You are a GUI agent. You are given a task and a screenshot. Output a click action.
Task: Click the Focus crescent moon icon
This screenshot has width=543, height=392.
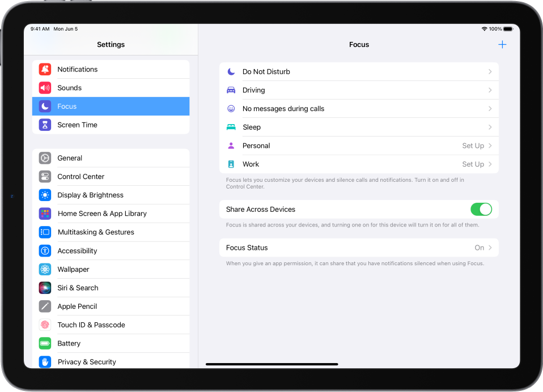coord(45,106)
